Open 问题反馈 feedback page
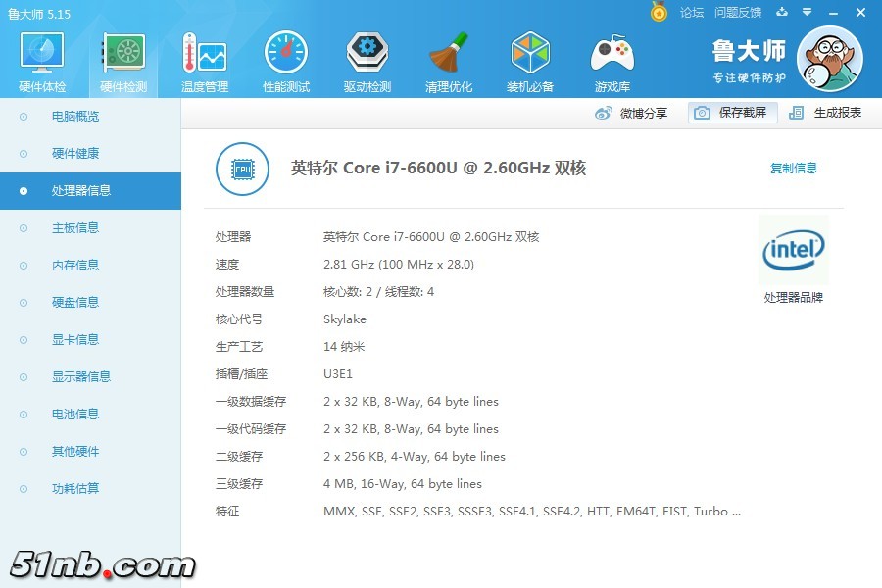Screen dimensions: 882x588 tap(738, 12)
